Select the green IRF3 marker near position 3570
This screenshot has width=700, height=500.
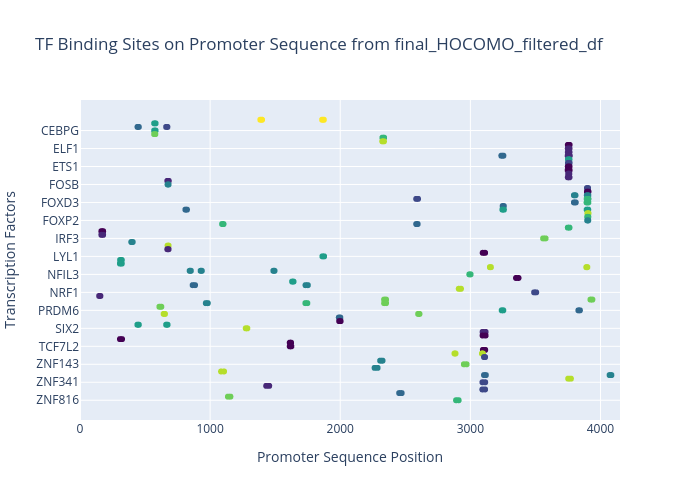544,239
